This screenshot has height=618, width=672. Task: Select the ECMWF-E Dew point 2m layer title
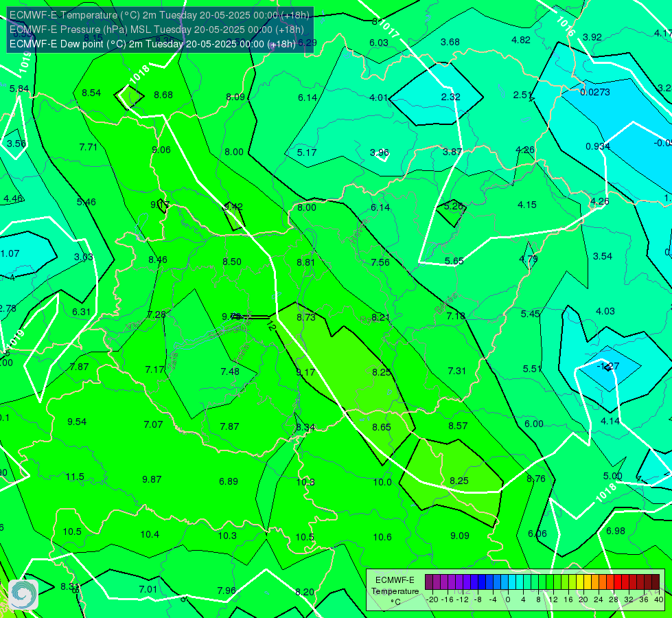pyautogui.click(x=152, y=44)
